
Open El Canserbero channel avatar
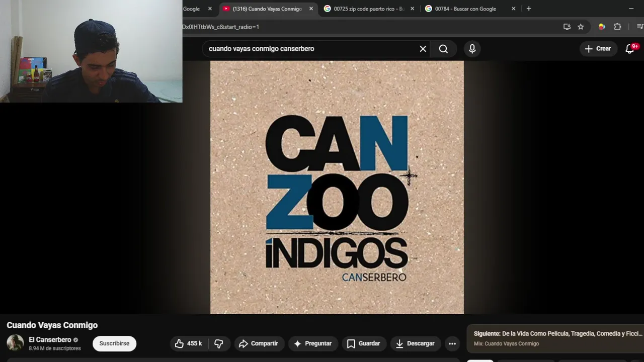(x=15, y=343)
